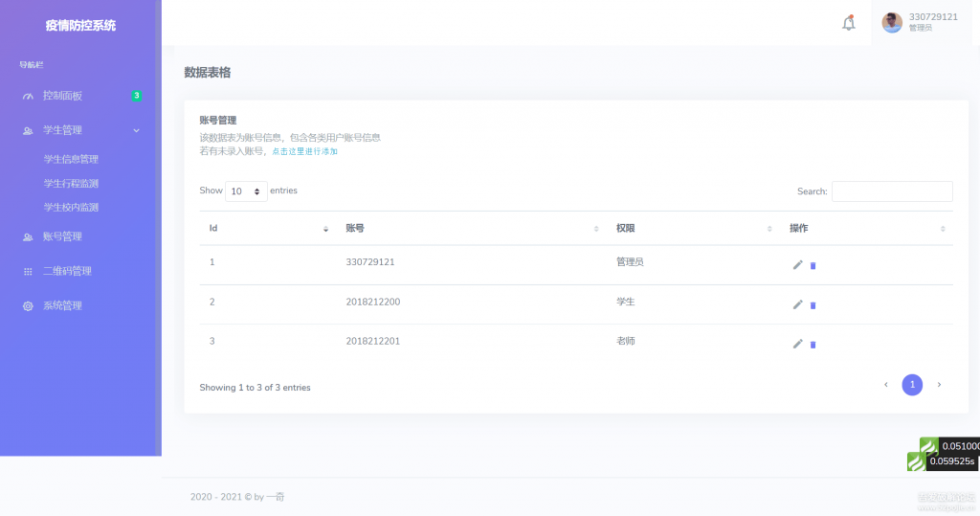Sort table by 权限 column
The image size is (980, 516).
(693, 228)
